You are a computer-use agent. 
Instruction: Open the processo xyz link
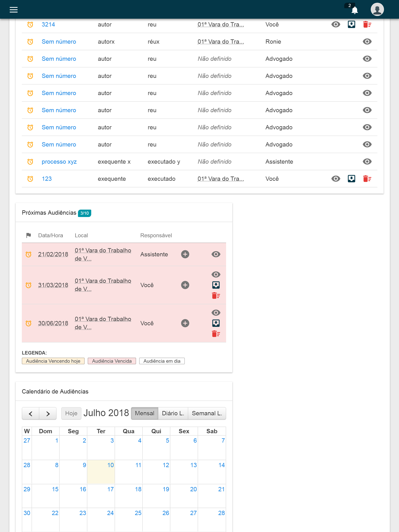[x=59, y=162]
